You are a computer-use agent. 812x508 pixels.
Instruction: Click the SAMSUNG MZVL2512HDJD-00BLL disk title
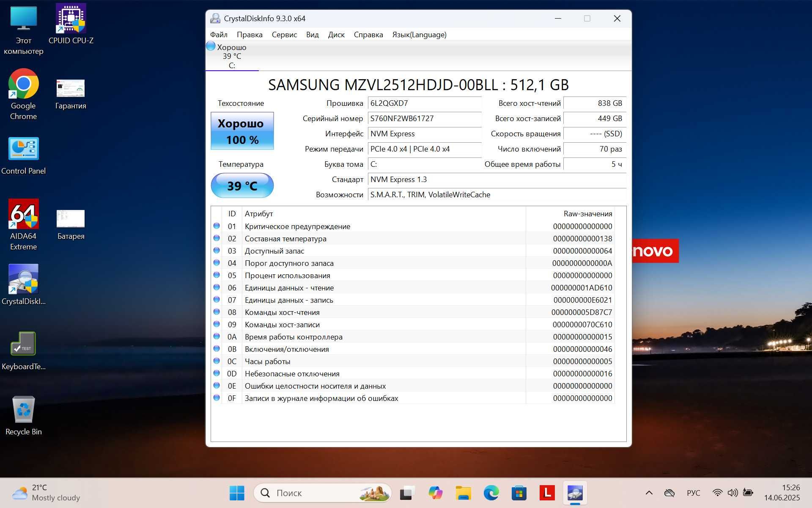(x=418, y=85)
